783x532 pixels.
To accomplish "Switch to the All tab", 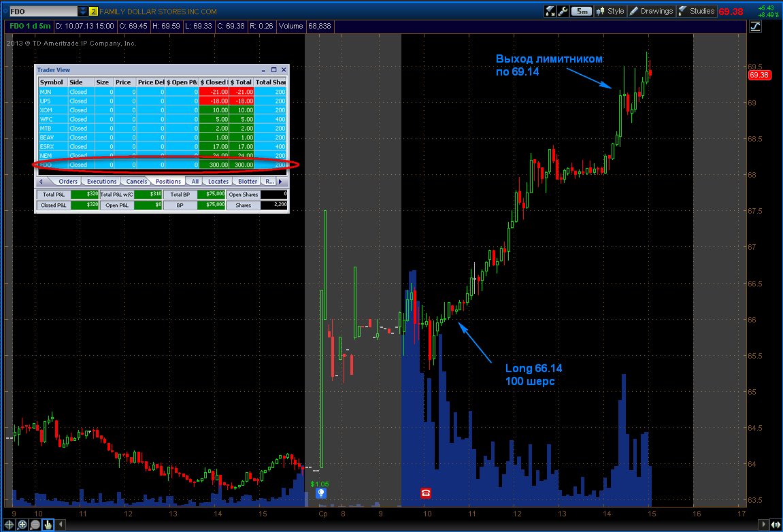I will [195, 182].
